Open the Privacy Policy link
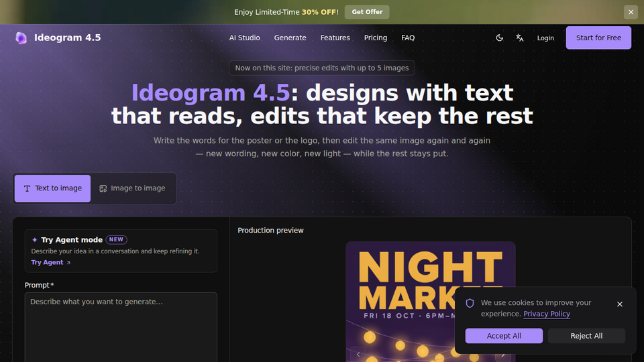 [547, 314]
